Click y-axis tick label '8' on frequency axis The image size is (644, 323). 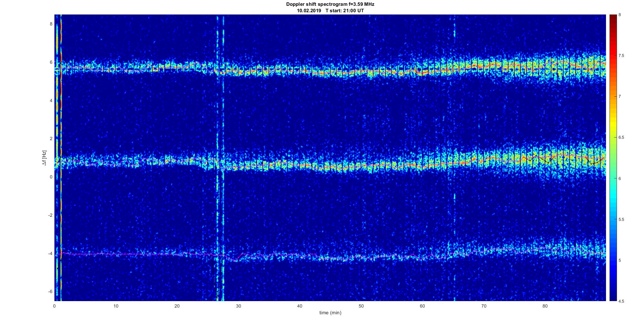tap(51, 24)
